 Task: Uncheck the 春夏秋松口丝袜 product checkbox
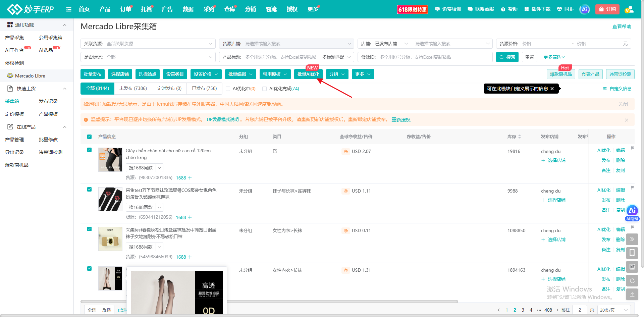(89, 229)
